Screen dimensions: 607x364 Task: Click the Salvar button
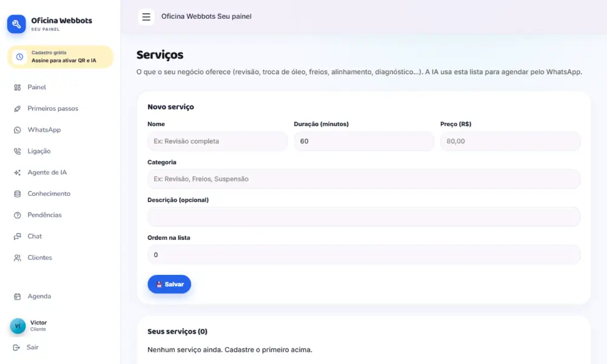coord(169,285)
